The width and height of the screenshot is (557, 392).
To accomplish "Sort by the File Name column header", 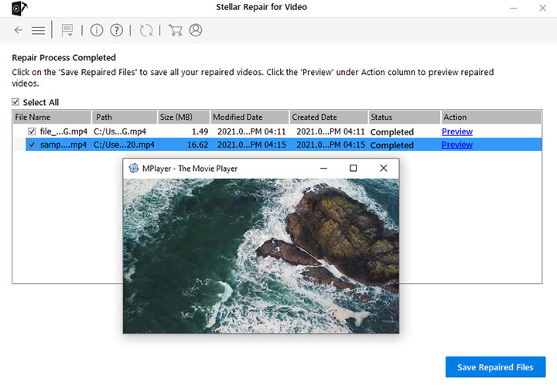I will pos(52,118).
